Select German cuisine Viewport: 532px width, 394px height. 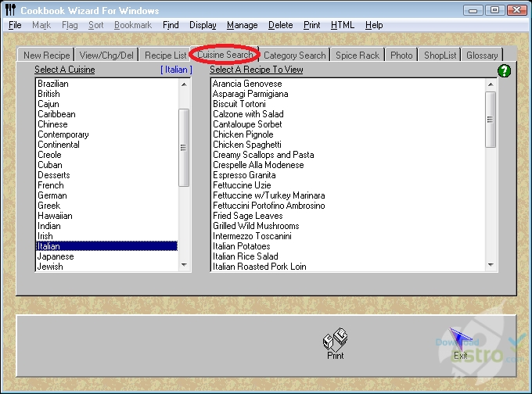click(x=107, y=195)
